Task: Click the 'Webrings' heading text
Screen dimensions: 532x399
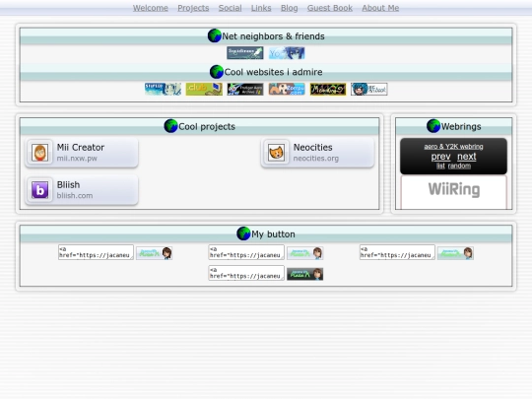Action: pos(461,126)
